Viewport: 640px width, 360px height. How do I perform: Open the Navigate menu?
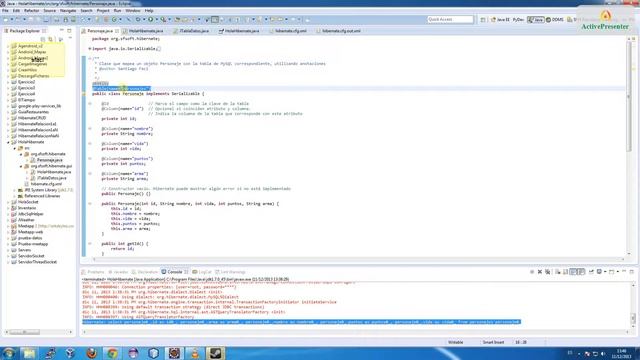click(x=68, y=11)
